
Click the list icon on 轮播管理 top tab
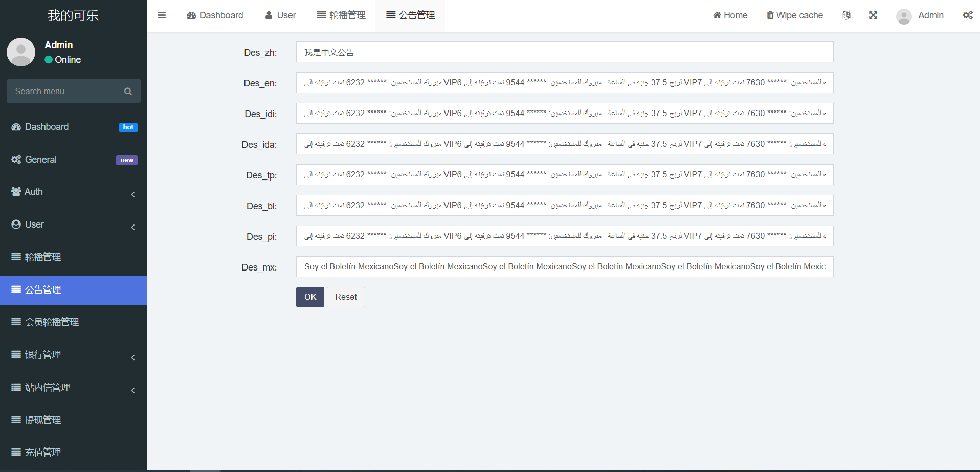click(321, 15)
